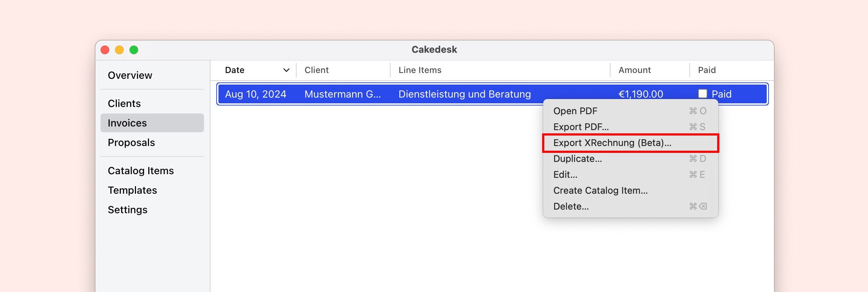Open Proposals from the sidebar
The height and width of the screenshot is (292, 868).
pyautogui.click(x=131, y=142)
